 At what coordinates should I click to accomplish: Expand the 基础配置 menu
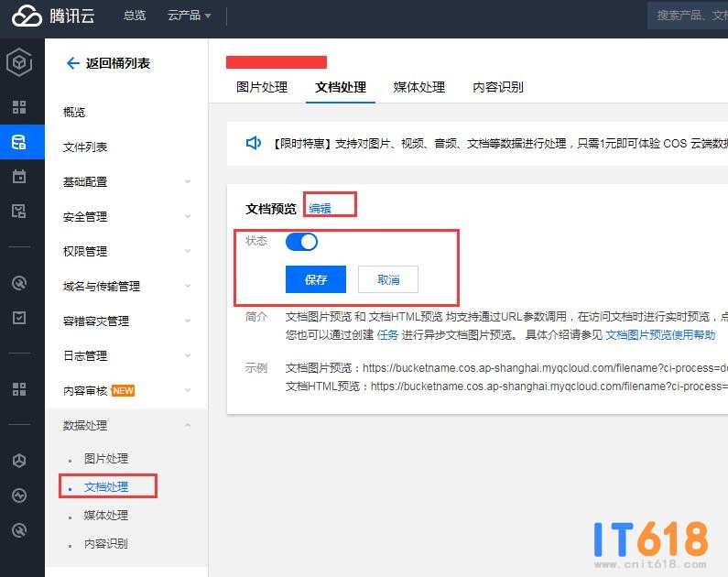pyautogui.click(x=126, y=181)
